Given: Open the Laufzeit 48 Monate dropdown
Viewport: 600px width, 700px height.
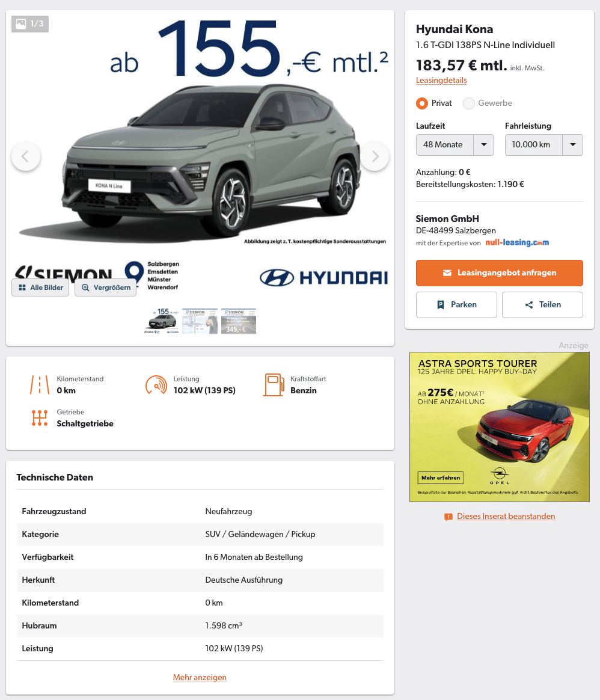Looking at the screenshot, I should [x=455, y=145].
